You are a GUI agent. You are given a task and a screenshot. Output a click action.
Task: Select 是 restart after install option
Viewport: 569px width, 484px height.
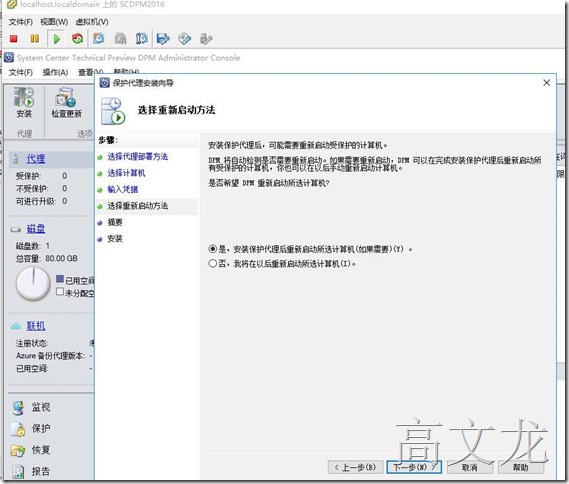tap(212, 249)
